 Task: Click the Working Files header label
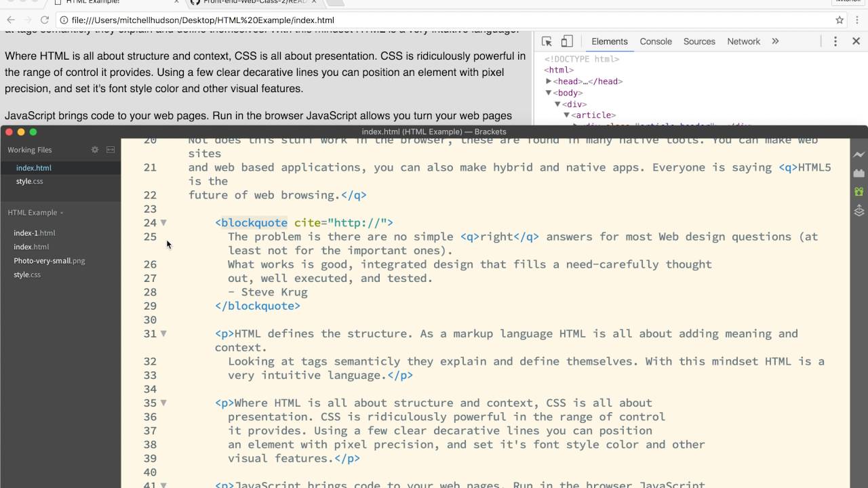coord(30,150)
